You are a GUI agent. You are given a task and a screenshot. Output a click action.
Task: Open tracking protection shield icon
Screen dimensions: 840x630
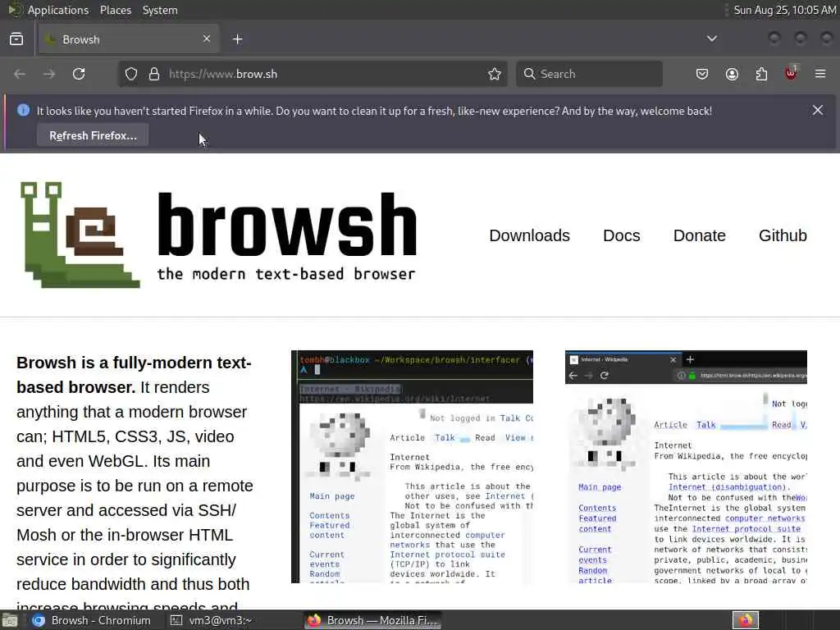tap(131, 74)
